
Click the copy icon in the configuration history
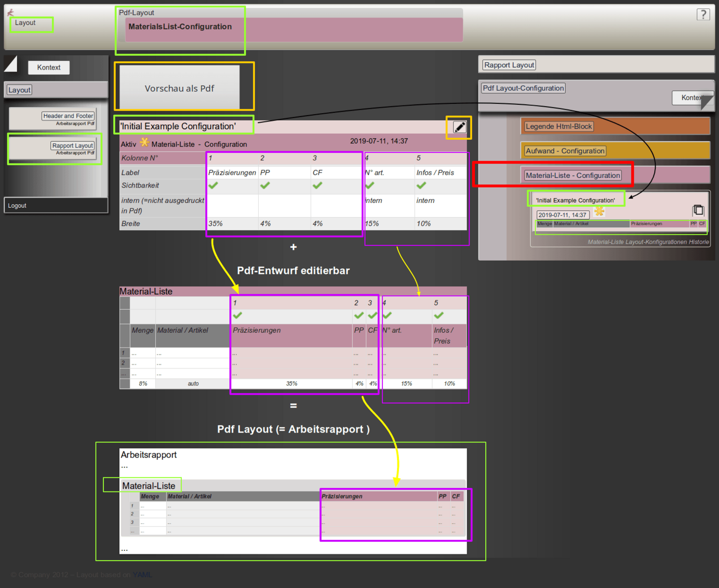tap(698, 210)
